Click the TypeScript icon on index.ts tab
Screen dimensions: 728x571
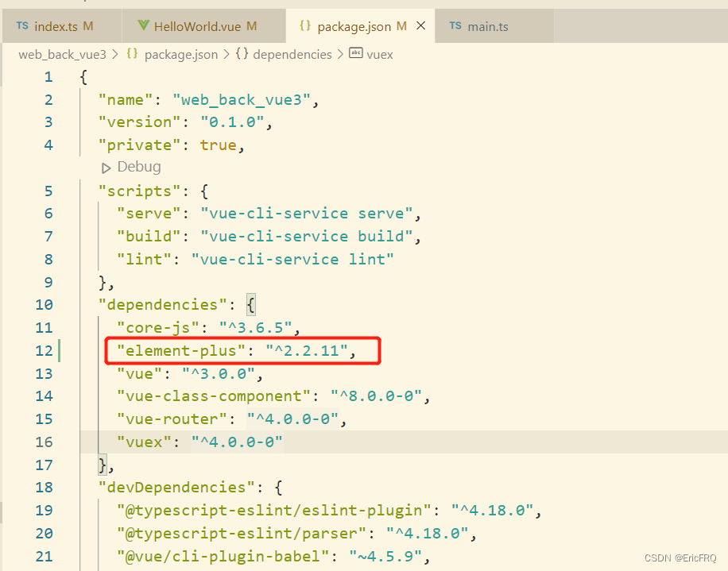(x=22, y=26)
